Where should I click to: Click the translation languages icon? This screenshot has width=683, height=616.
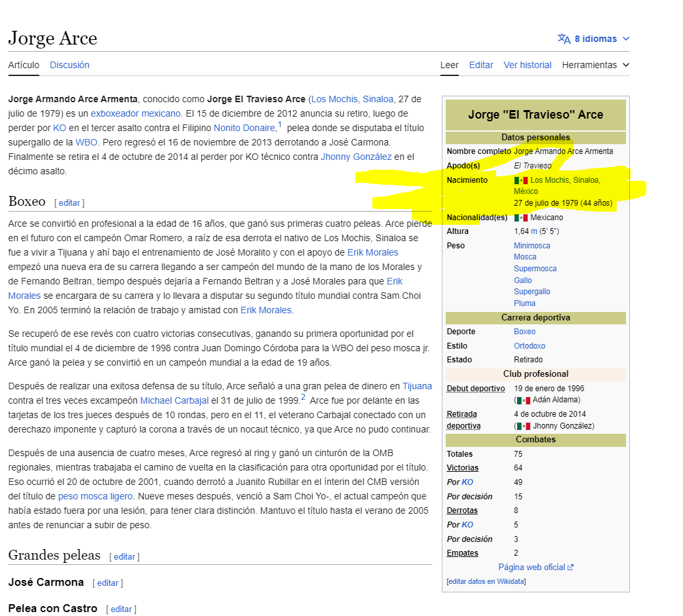pos(564,39)
